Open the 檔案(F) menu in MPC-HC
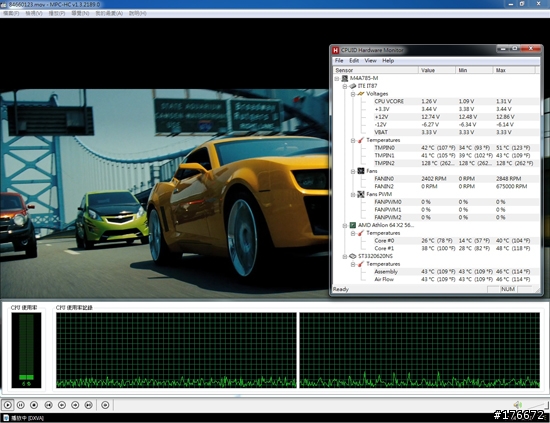Viewport: 550px width, 423px height. (11, 13)
